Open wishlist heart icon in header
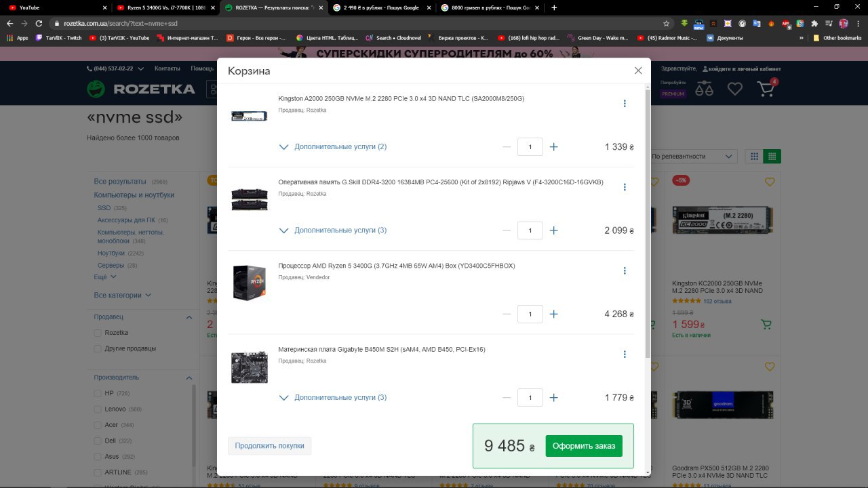The image size is (868, 488). point(735,89)
